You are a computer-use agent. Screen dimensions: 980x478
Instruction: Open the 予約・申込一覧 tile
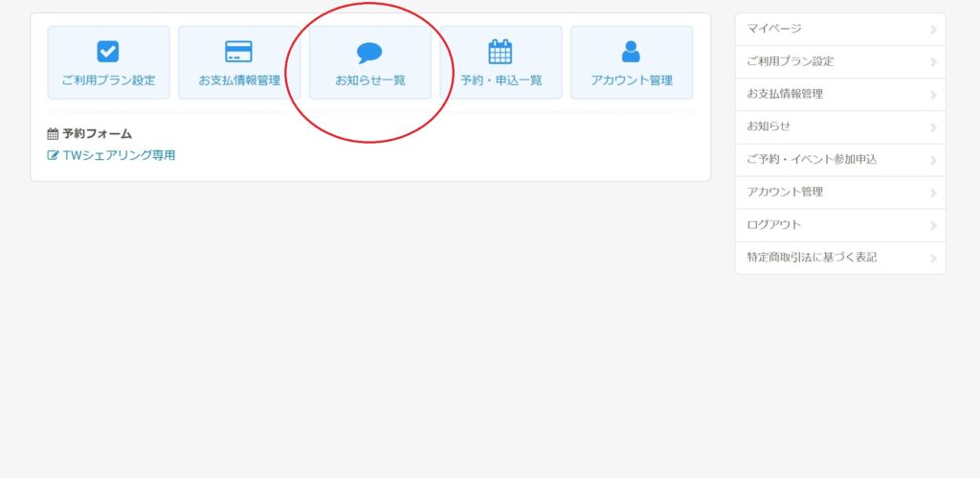click(501, 62)
